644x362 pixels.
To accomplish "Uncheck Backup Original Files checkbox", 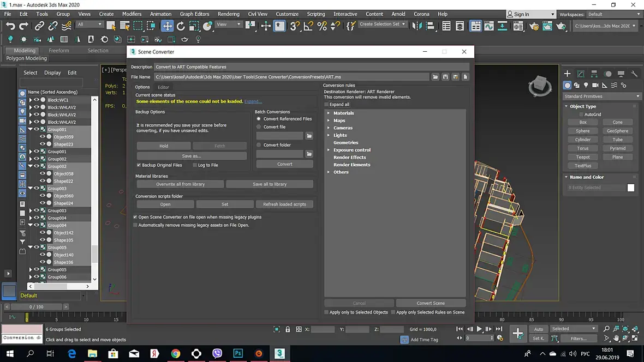I will [139, 165].
